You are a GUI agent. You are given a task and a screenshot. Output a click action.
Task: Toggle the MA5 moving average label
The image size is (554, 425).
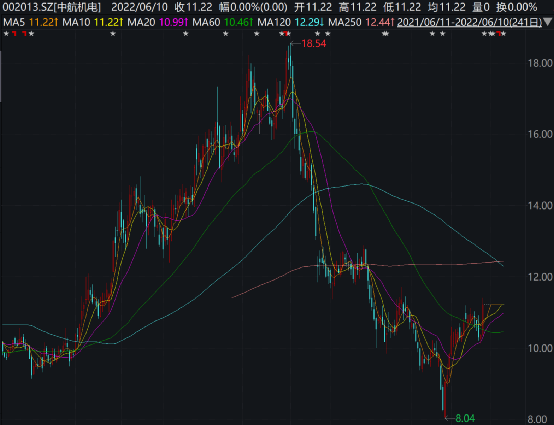click(x=14, y=22)
